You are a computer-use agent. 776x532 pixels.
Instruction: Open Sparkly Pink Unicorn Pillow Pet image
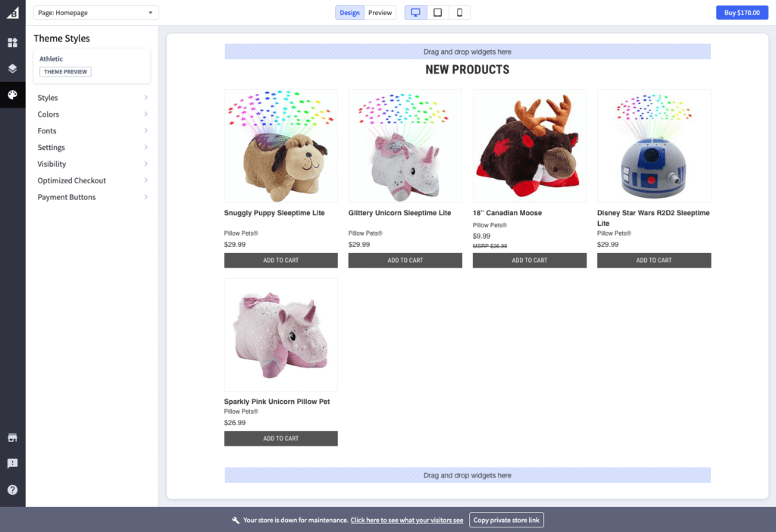pos(280,334)
